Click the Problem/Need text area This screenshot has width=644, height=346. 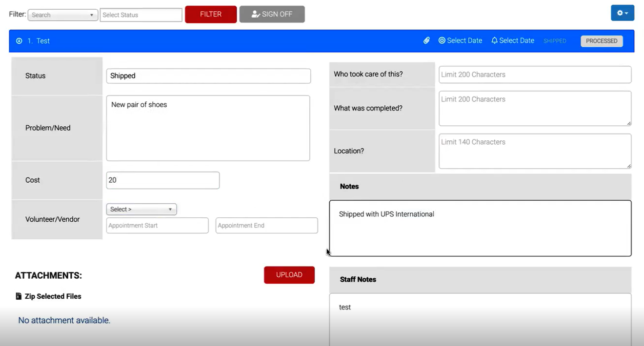[208, 128]
